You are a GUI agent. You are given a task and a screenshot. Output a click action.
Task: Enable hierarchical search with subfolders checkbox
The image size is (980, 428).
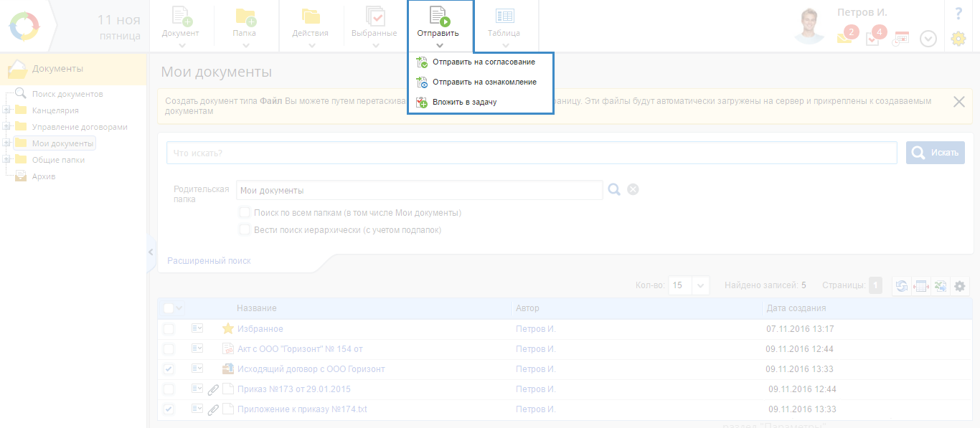[x=245, y=230]
